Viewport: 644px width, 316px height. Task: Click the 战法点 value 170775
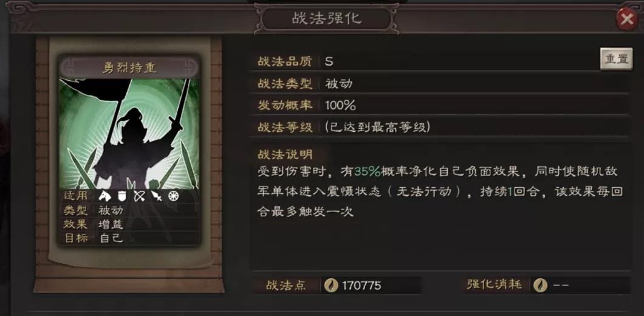click(361, 286)
